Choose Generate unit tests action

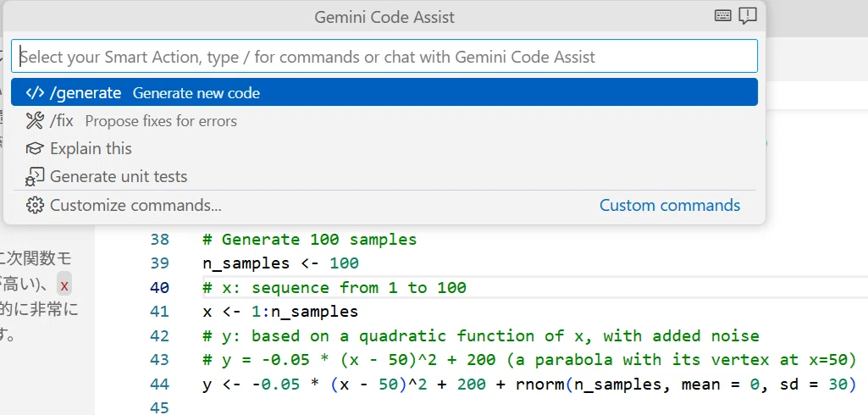384,176
